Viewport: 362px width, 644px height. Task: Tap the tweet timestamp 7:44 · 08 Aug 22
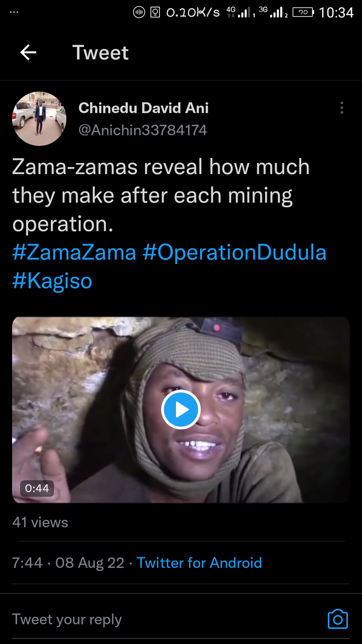(68, 562)
